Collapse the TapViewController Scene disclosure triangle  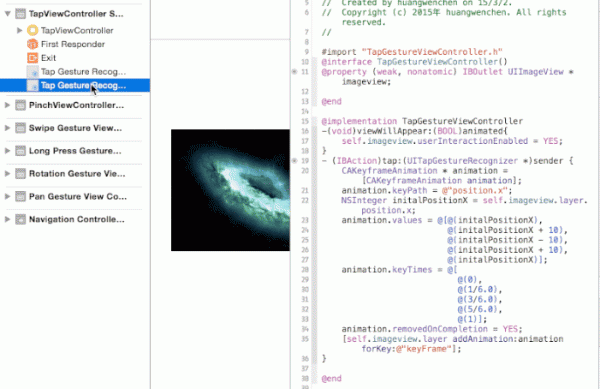(7, 14)
